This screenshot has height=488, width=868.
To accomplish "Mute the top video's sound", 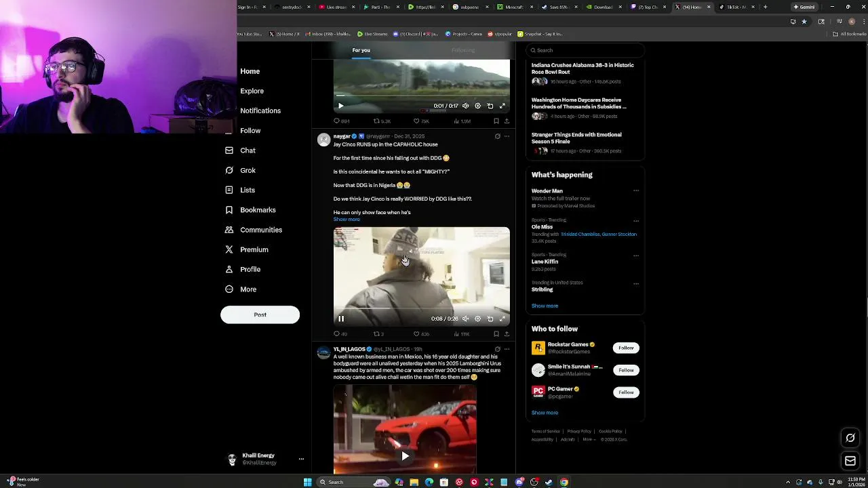I will coord(465,106).
